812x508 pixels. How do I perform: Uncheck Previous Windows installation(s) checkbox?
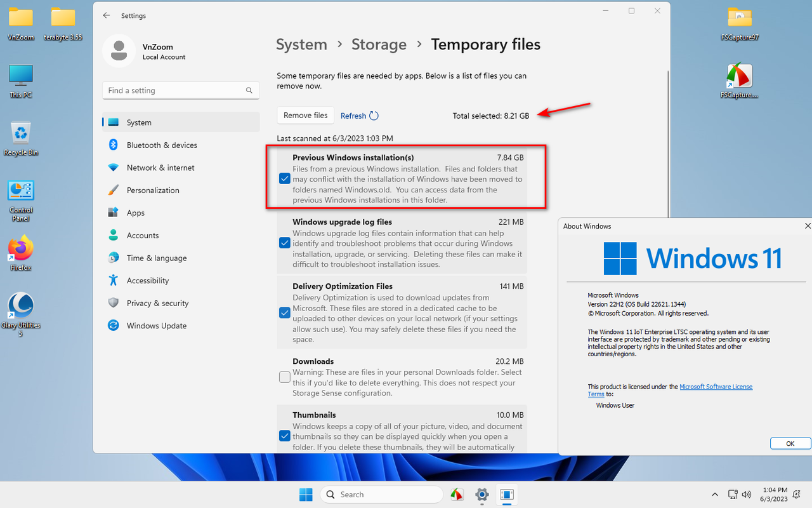coord(285,178)
